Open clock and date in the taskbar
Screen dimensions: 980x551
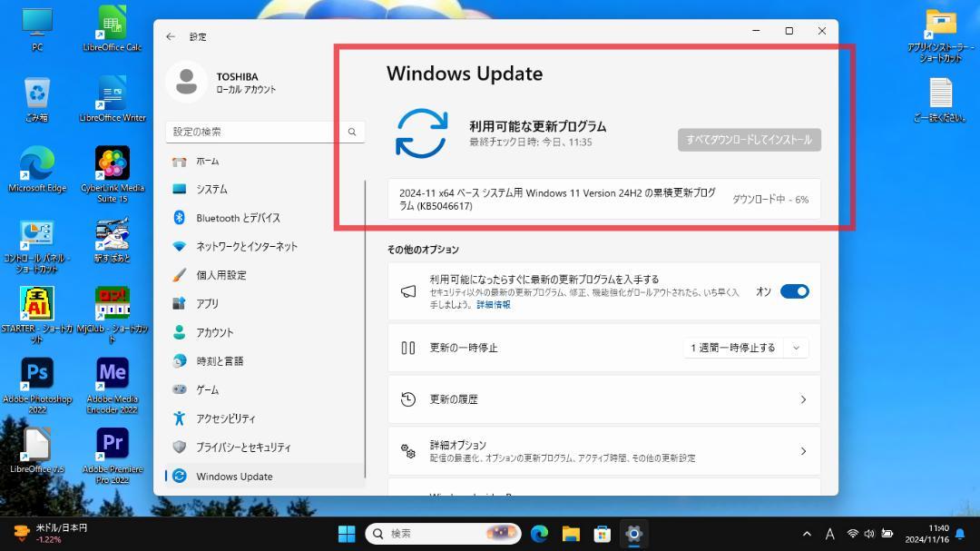[x=927, y=534]
